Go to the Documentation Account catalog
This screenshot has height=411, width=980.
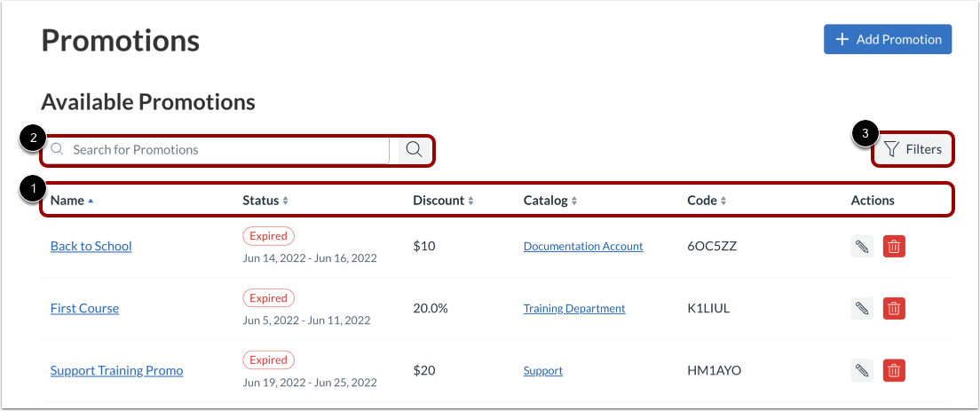click(583, 247)
